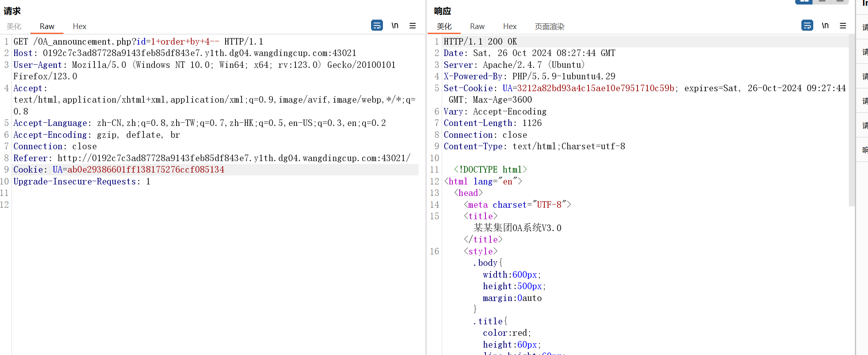Click the Accept-Encoding: gzip, deflate, br line
The image size is (868, 355).
[97, 135]
